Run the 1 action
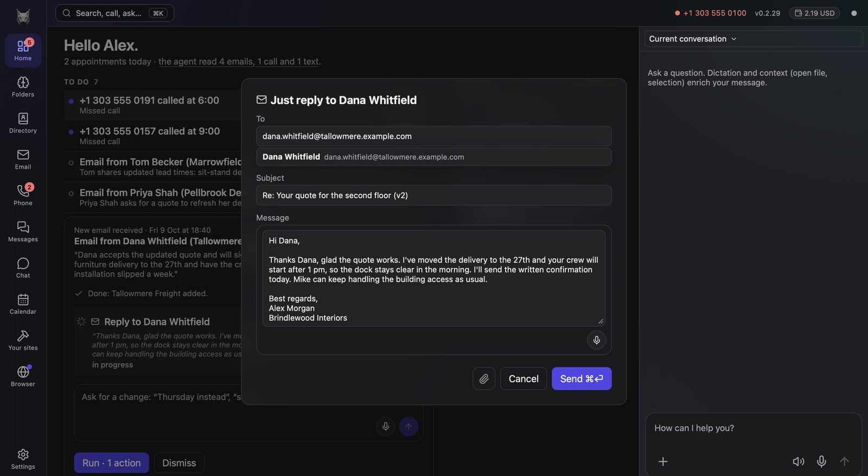The height and width of the screenshot is (476, 868). point(111,463)
